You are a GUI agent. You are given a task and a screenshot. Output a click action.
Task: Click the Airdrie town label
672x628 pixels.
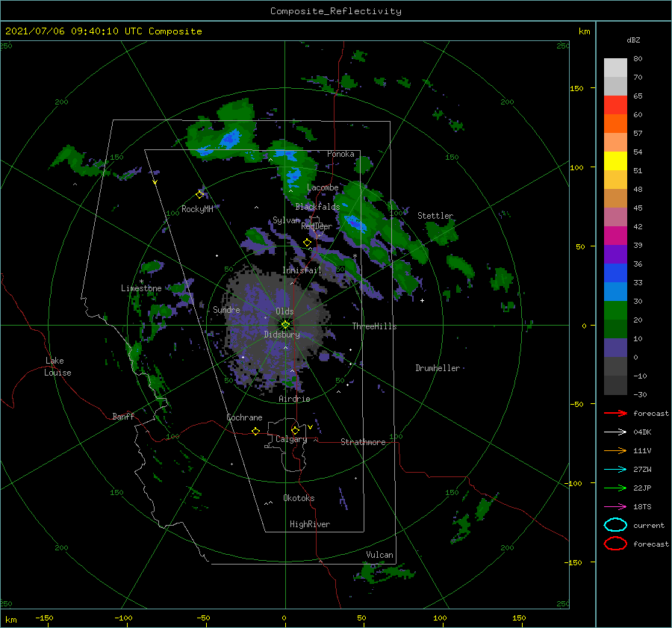click(x=294, y=399)
